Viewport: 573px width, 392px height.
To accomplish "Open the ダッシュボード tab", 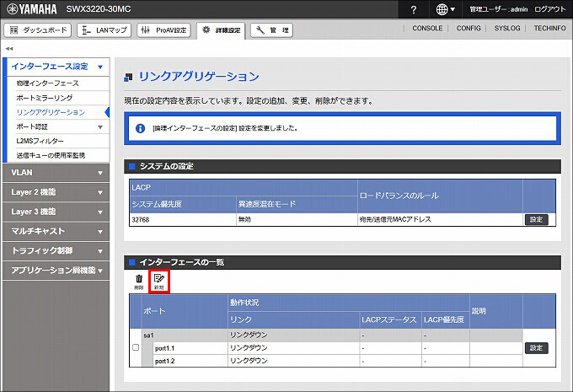I will 39,30.
